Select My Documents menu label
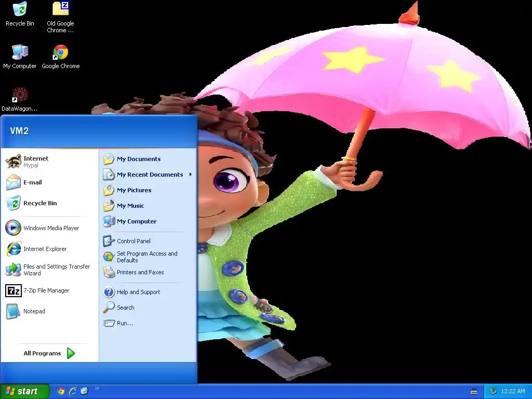Image resolution: width=532 pixels, height=399 pixels. point(139,159)
